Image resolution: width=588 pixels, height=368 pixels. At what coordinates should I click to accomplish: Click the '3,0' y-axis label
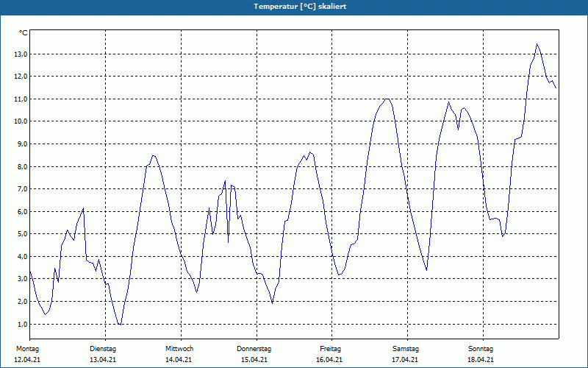click(x=22, y=279)
